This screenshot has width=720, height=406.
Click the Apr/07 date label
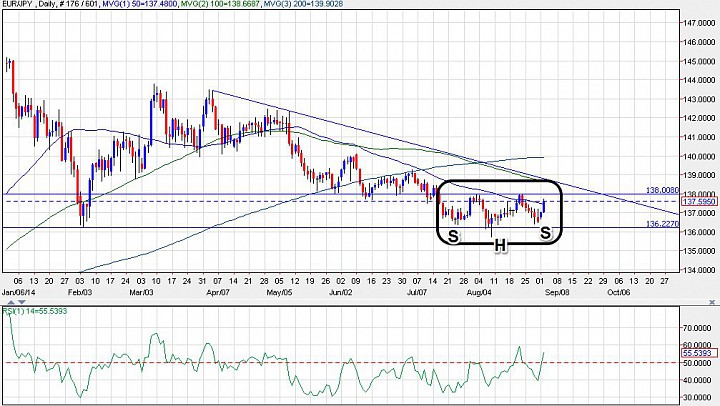218,292
